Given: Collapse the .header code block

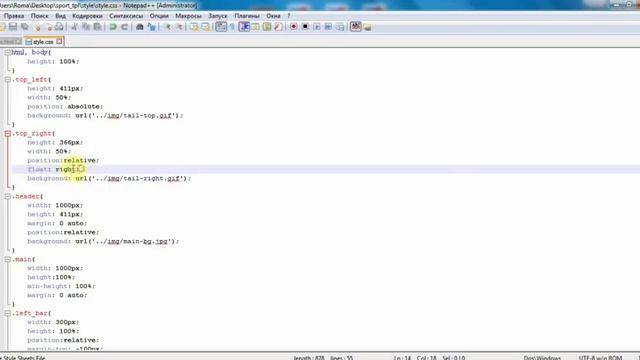Looking at the screenshot, I should [x=7, y=196].
